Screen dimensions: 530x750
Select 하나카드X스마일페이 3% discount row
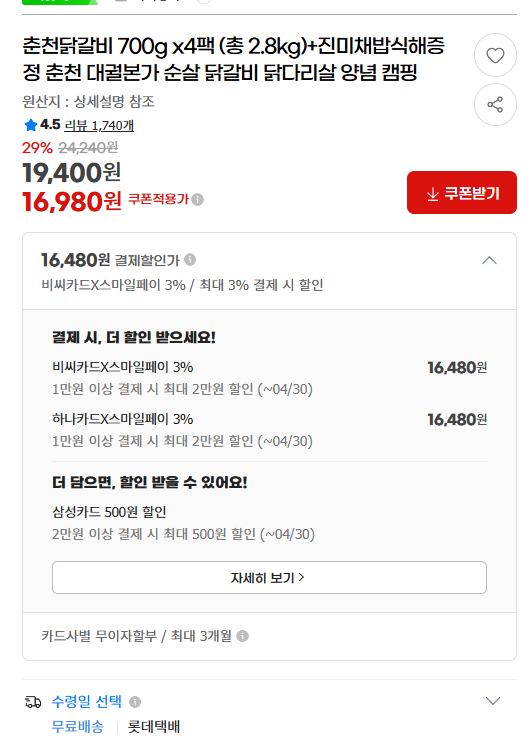(269, 430)
